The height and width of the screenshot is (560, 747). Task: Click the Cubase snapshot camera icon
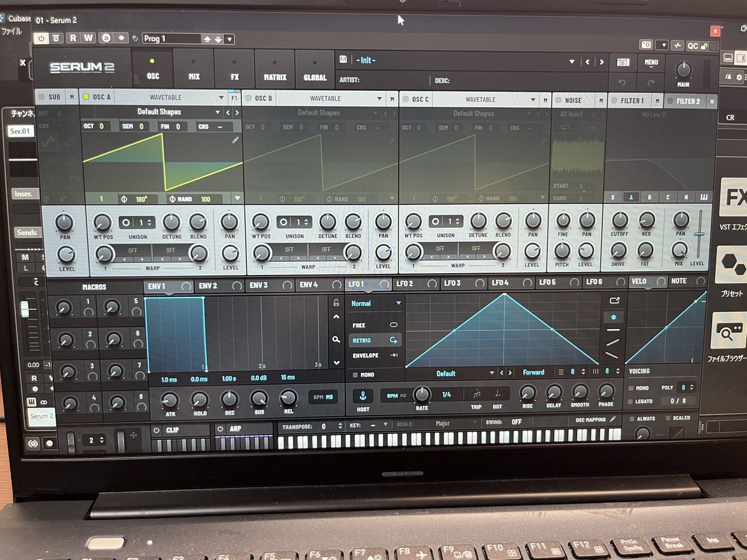tap(647, 45)
